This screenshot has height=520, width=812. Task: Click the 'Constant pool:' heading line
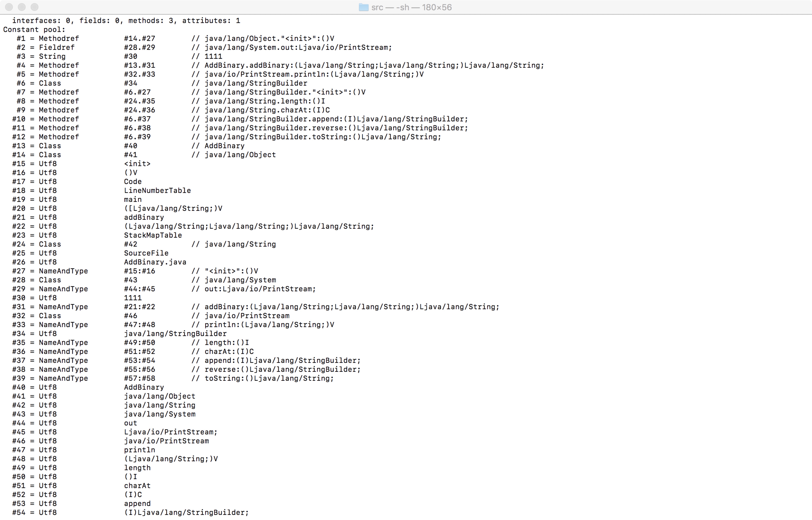point(34,30)
